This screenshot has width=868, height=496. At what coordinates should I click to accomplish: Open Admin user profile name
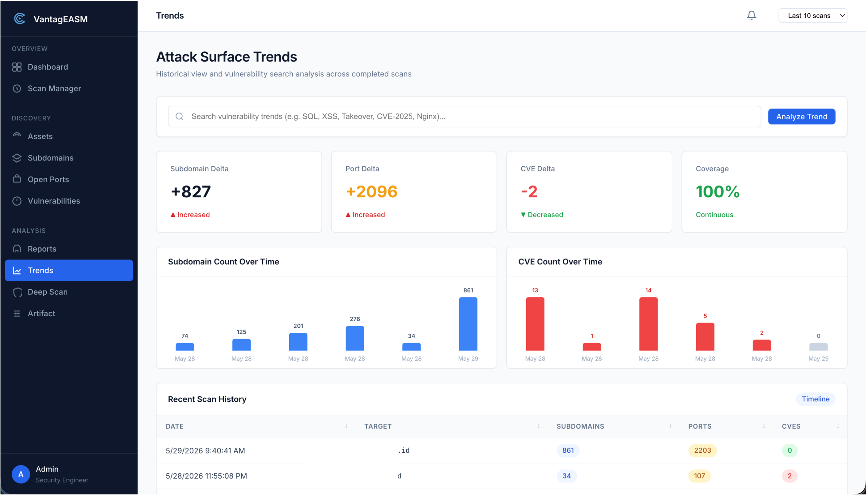(x=47, y=469)
